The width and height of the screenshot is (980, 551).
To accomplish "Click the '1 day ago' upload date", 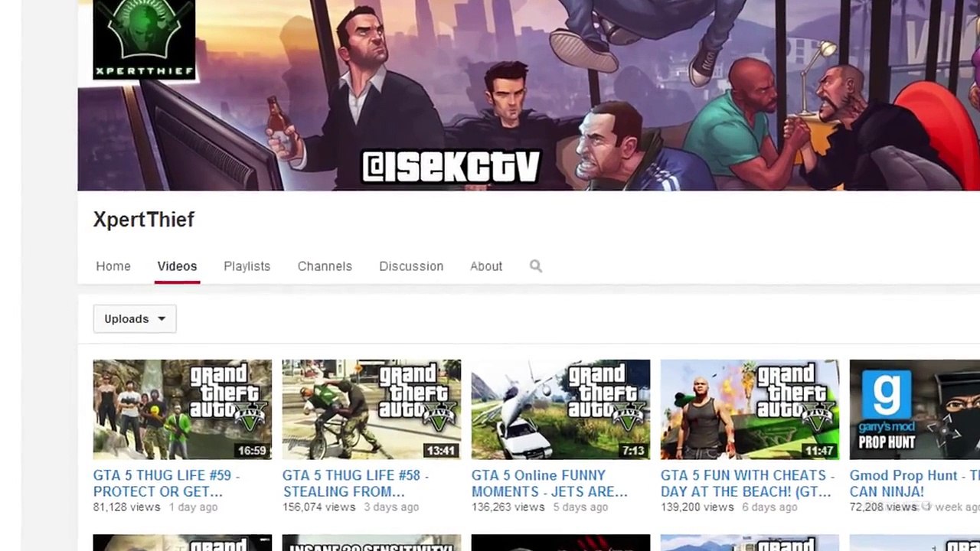I will [x=193, y=507].
